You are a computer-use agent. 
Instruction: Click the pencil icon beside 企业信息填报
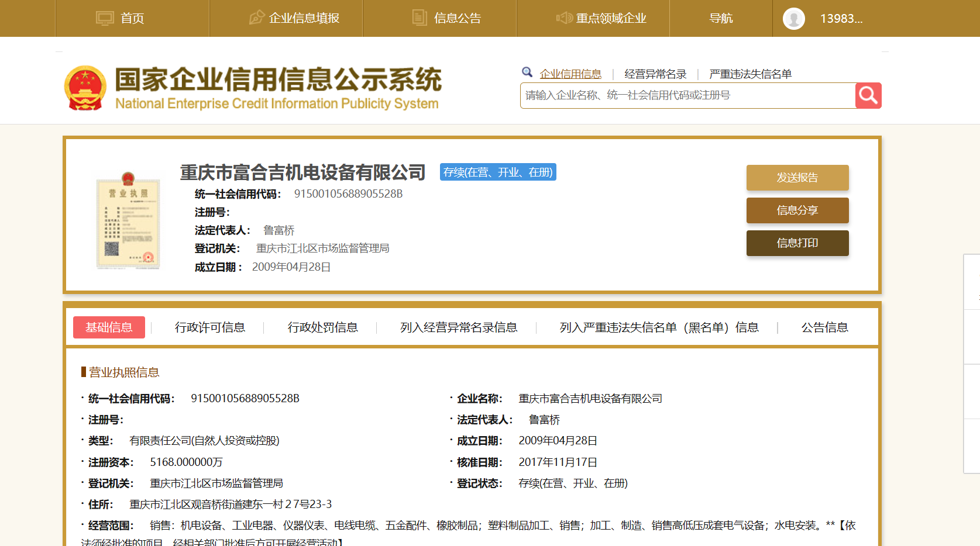pos(256,18)
